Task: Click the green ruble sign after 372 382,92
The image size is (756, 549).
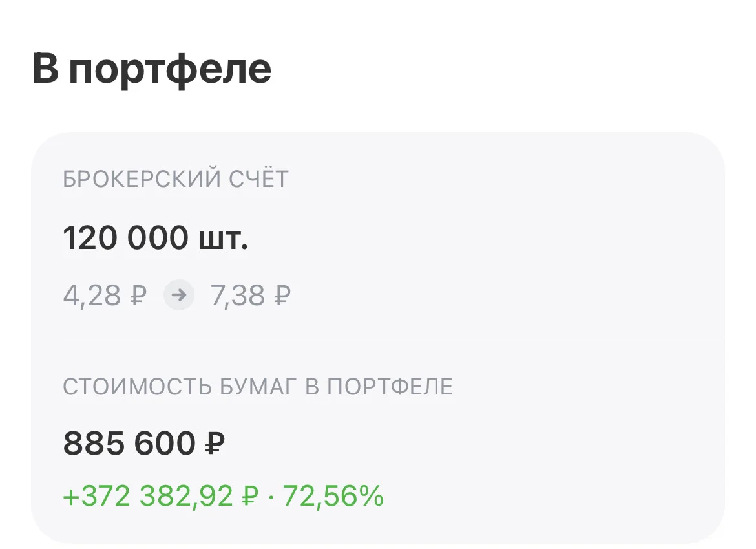Action: point(250,496)
